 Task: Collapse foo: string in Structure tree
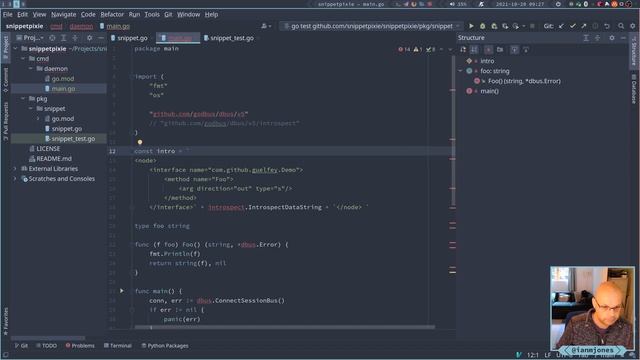coord(460,71)
